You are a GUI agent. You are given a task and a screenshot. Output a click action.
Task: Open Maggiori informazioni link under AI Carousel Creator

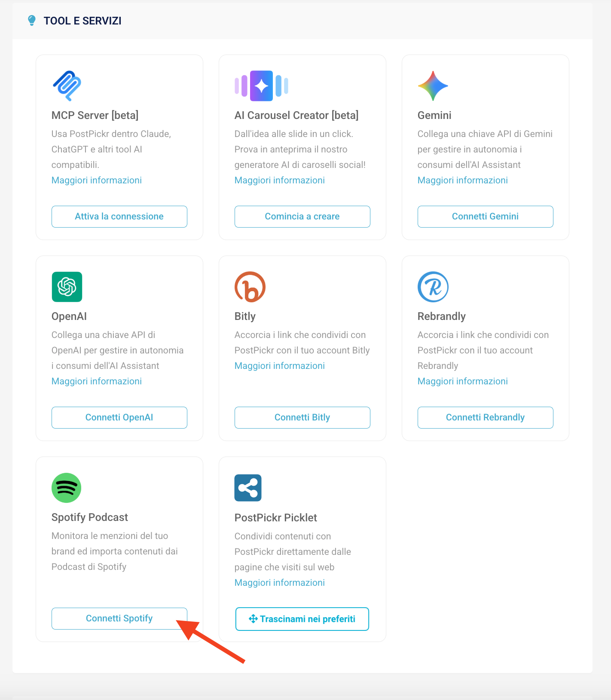tap(280, 180)
